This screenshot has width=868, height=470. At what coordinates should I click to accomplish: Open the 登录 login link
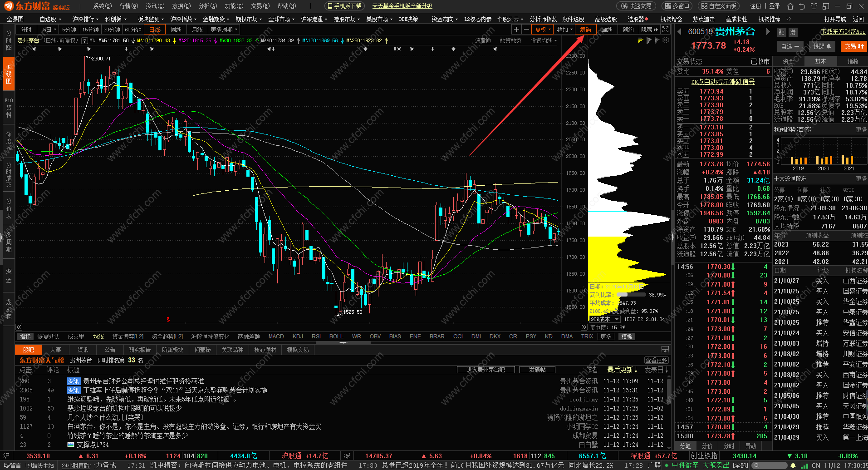[x=775, y=6]
